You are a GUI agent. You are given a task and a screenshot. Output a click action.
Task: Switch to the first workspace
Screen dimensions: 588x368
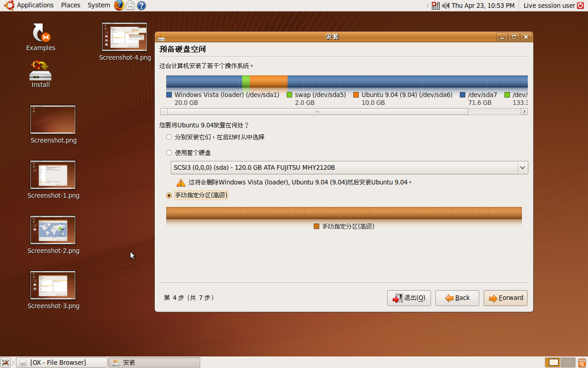pyautogui.click(x=553, y=362)
